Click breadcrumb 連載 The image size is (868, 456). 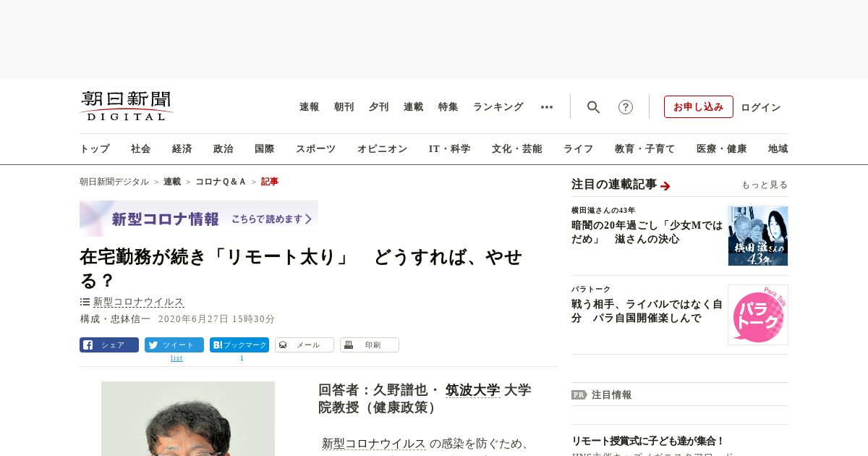[x=172, y=182]
